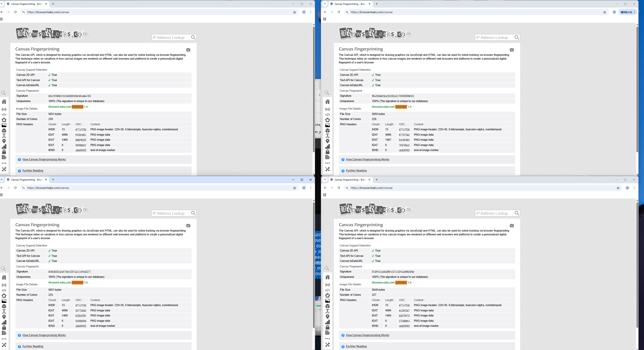View site information in the bottom-right address bar

(347, 188)
